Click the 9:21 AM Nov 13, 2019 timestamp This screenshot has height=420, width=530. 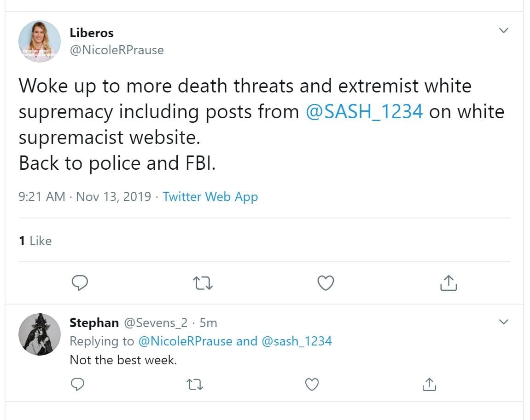click(85, 197)
